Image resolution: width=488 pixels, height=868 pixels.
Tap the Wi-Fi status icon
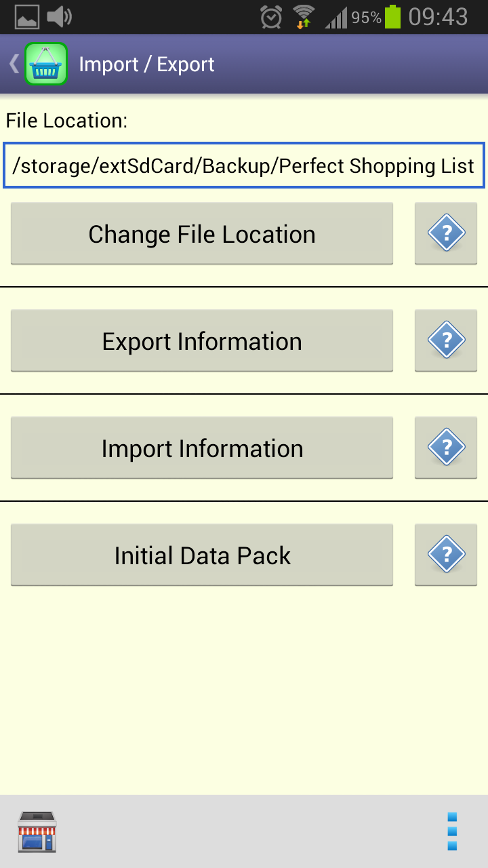[303, 17]
